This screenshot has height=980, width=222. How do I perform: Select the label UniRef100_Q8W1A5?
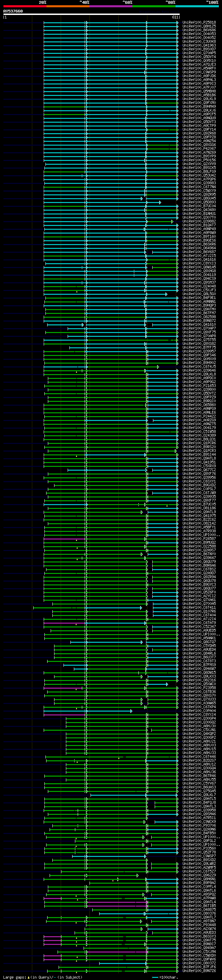(199, 267)
